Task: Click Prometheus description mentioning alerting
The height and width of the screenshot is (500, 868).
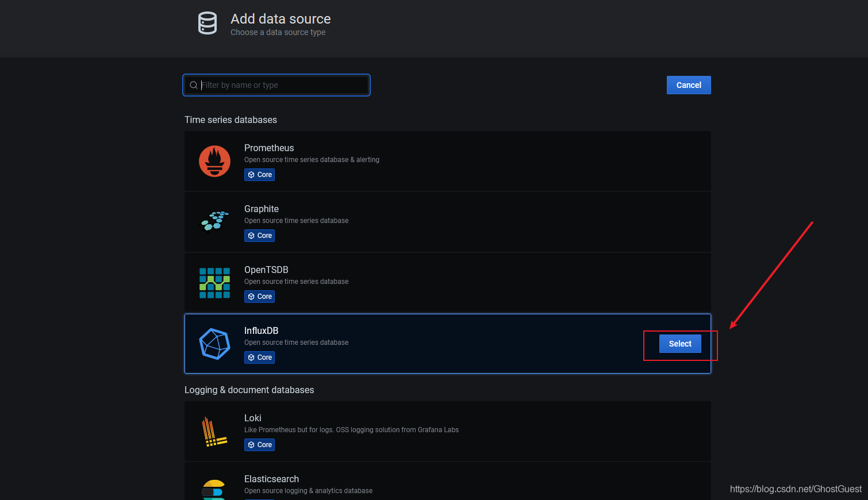Action: (x=312, y=160)
